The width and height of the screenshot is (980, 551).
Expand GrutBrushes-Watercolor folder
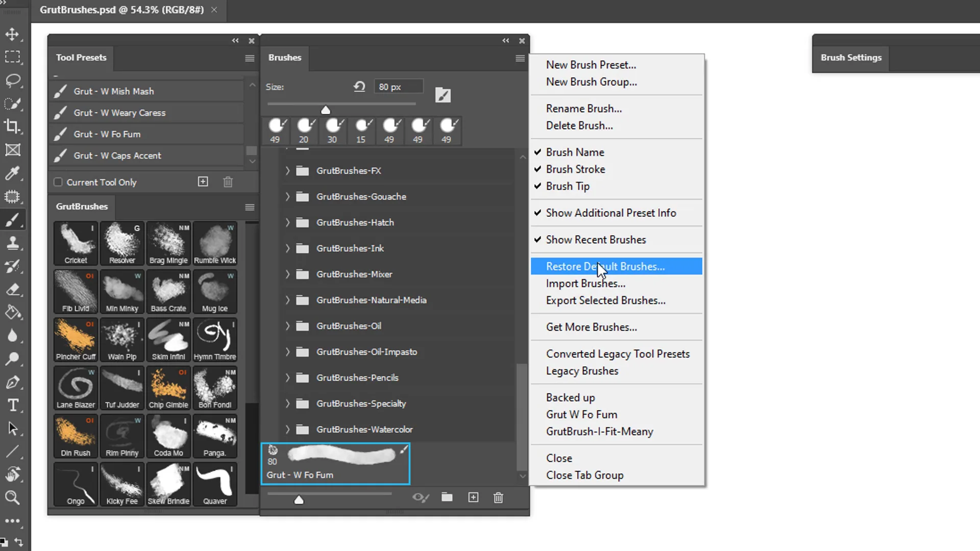coord(287,430)
